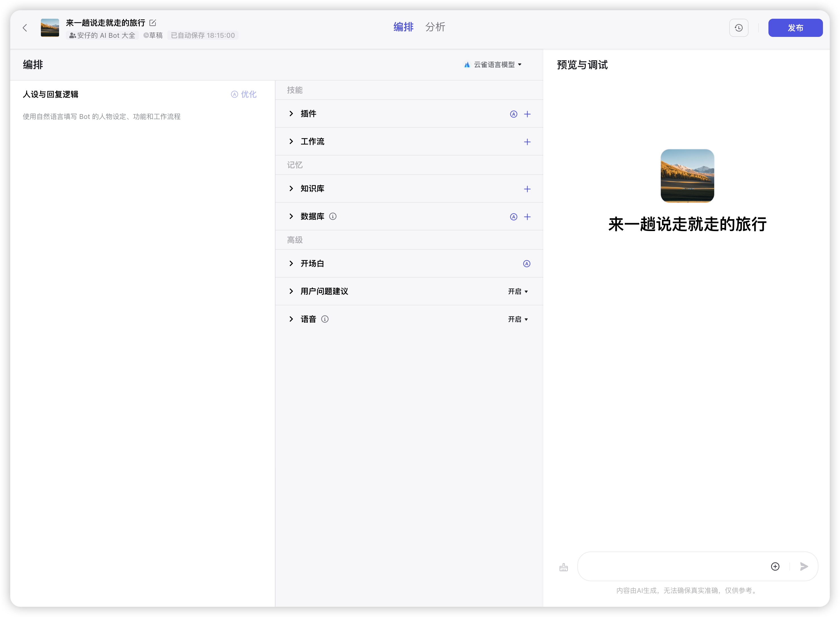Open the 用户问题建议 开启 dropdown
Screen dimensions: 840x617
pyautogui.click(x=518, y=291)
